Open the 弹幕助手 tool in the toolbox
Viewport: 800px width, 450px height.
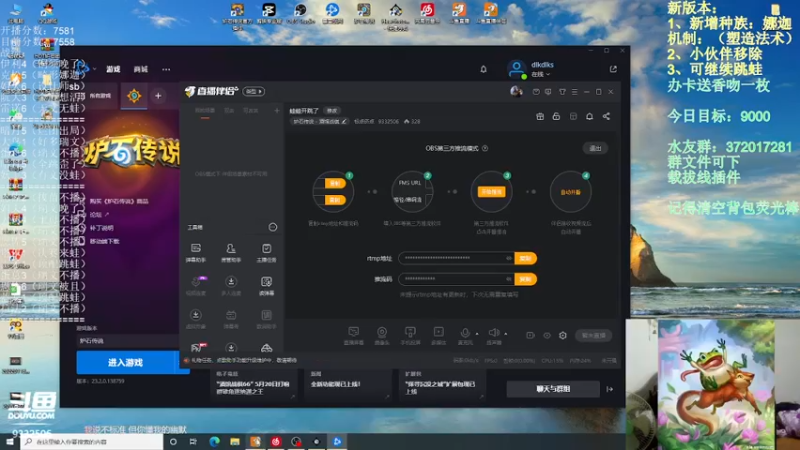click(x=195, y=253)
